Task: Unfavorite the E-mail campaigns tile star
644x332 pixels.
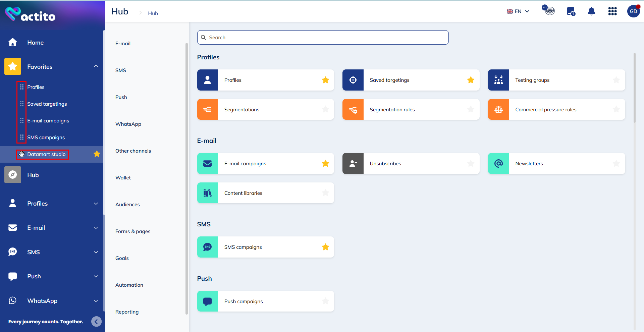Action: (x=325, y=163)
